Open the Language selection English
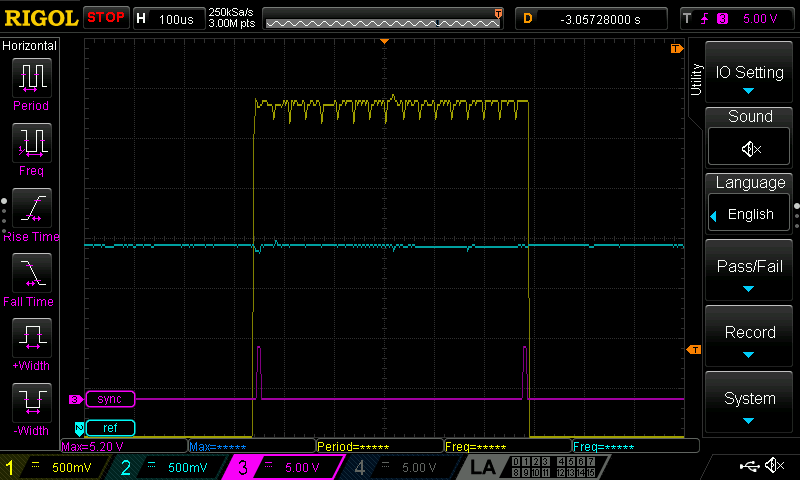 [x=750, y=214]
